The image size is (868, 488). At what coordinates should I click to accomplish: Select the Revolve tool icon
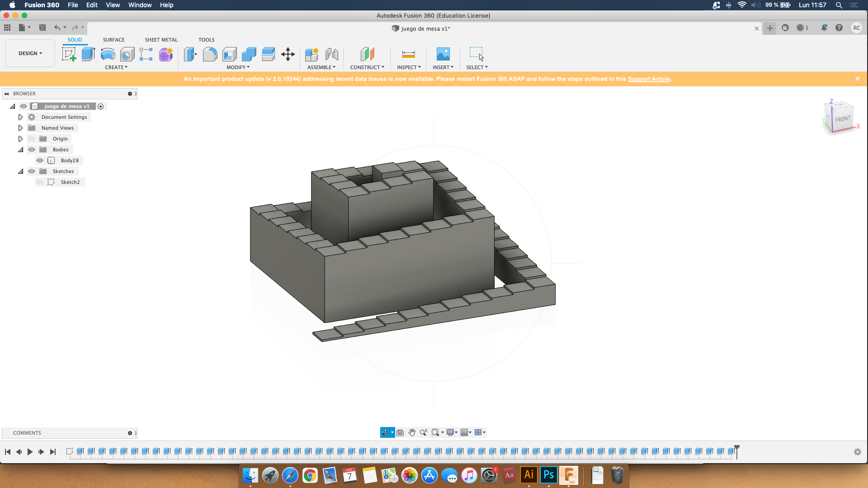(108, 54)
